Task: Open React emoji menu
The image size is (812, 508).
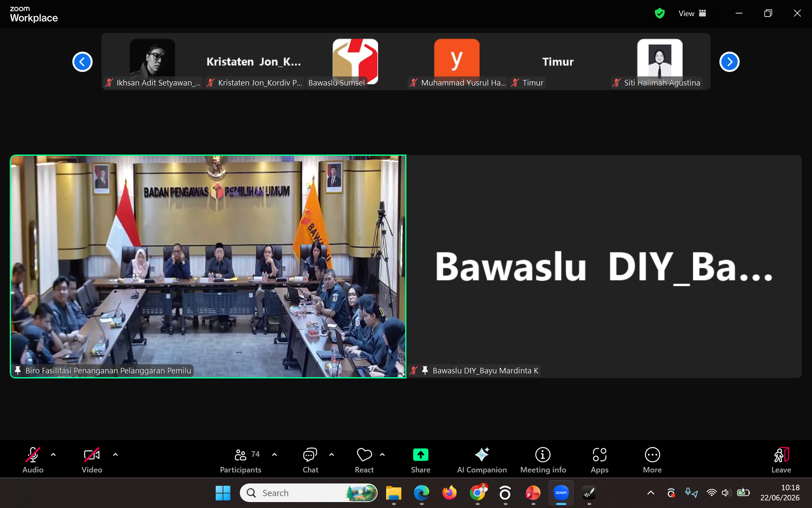Action: pyautogui.click(x=364, y=460)
